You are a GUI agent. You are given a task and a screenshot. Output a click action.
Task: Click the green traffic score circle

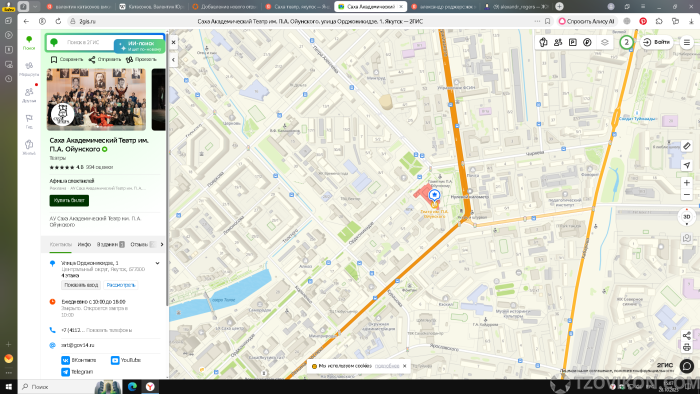pyautogui.click(x=626, y=42)
